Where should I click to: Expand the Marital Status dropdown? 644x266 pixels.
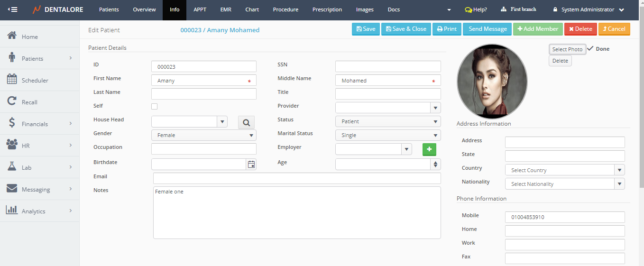pyautogui.click(x=388, y=135)
